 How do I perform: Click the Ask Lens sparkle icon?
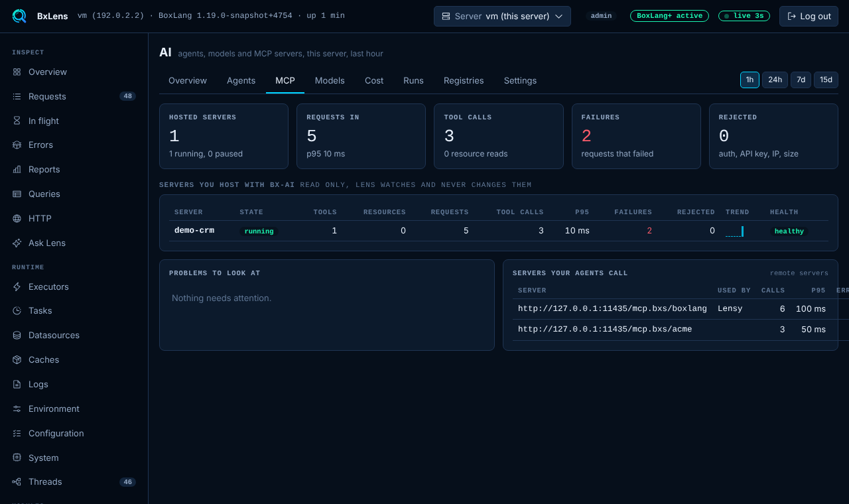(x=17, y=243)
